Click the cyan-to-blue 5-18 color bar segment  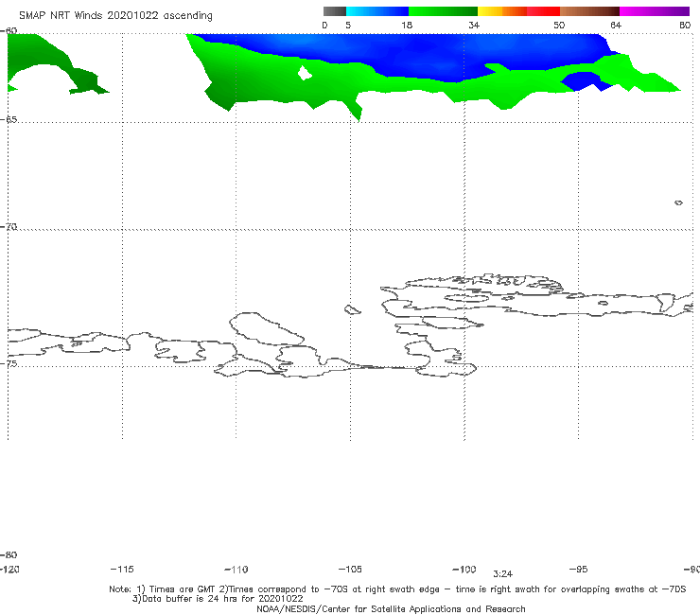(x=377, y=11)
